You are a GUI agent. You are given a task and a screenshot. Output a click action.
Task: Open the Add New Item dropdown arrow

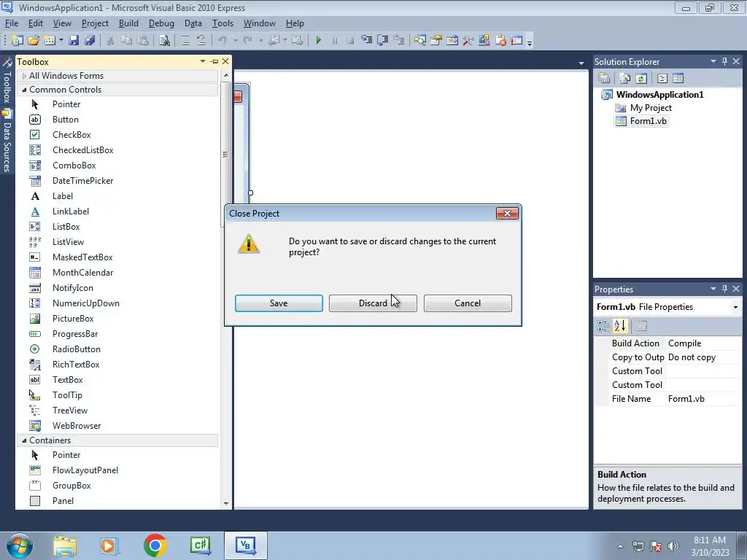point(61,41)
